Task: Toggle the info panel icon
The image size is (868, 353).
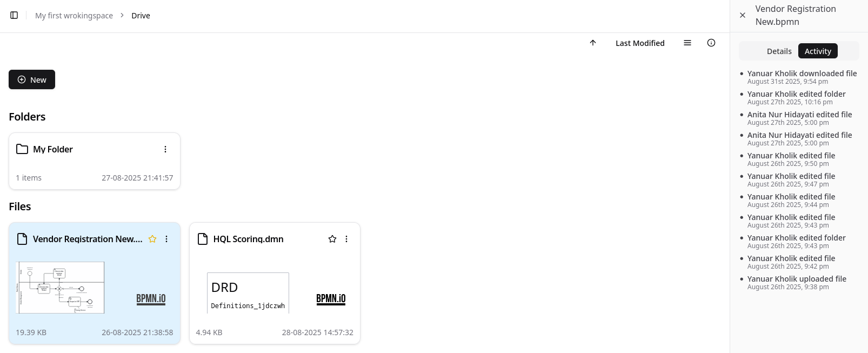Action: click(711, 43)
